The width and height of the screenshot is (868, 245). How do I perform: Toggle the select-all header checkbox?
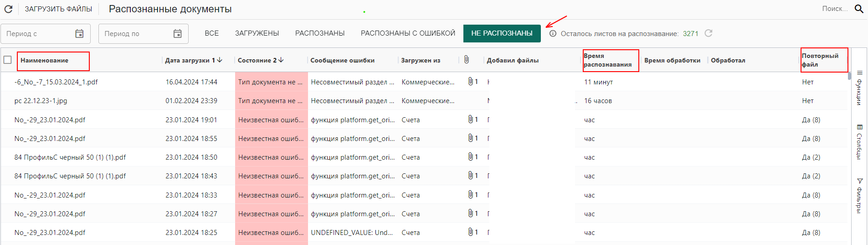[7, 60]
